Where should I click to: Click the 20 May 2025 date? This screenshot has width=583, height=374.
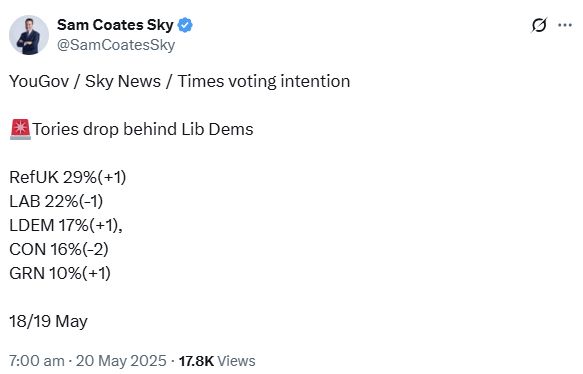click(x=121, y=361)
